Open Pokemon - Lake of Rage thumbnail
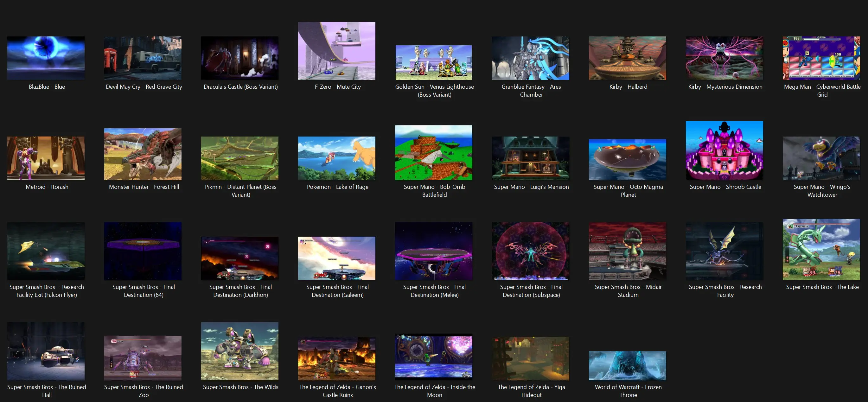 (x=337, y=158)
